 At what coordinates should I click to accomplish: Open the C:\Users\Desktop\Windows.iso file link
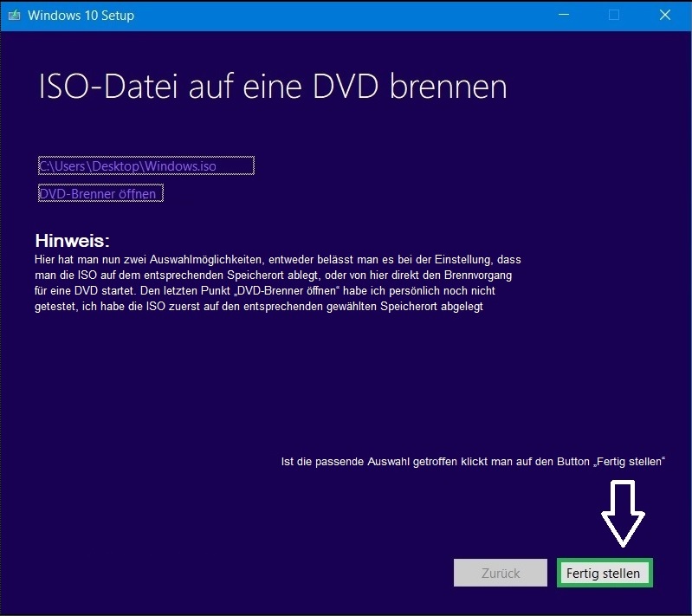[146, 165]
